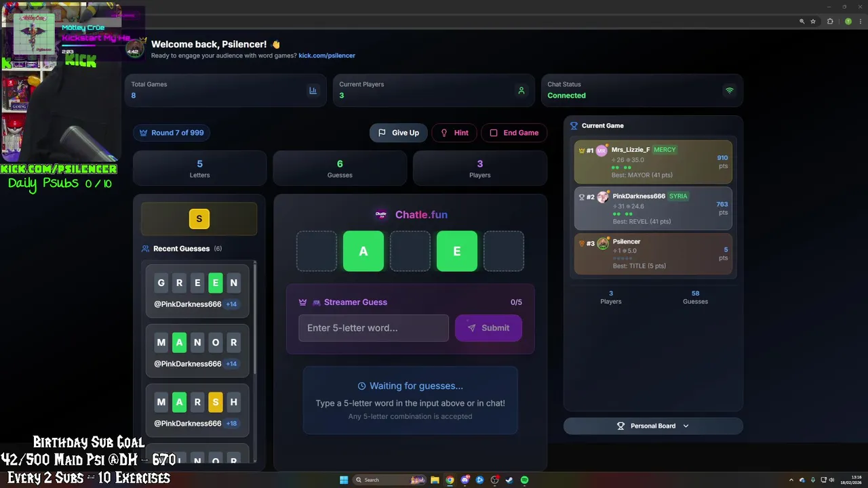This screenshot has width=868, height=488.
Task: Bookmark this page with the star icon
Action: (813, 21)
